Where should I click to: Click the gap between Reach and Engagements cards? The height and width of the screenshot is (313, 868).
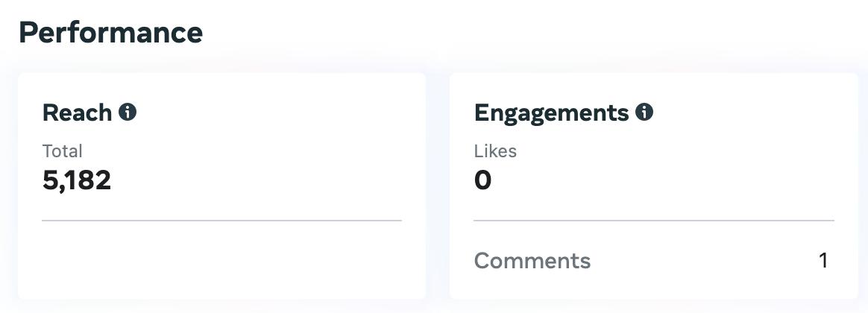click(438, 186)
